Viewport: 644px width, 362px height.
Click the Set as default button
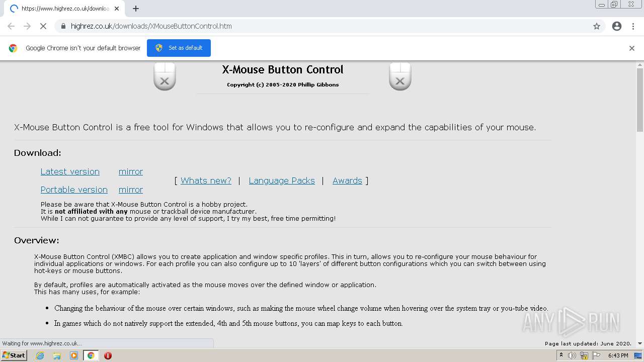[x=179, y=48]
